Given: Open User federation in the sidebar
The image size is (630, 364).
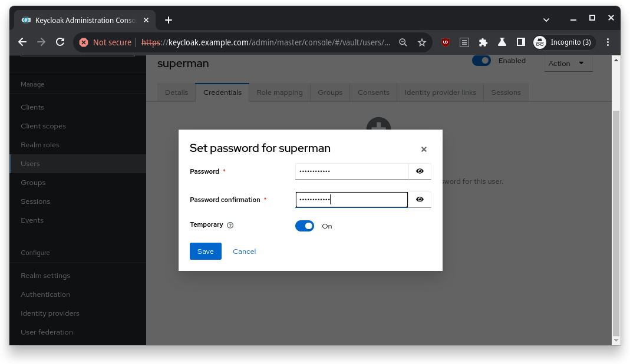Looking at the screenshot, I should pos(78,332).
